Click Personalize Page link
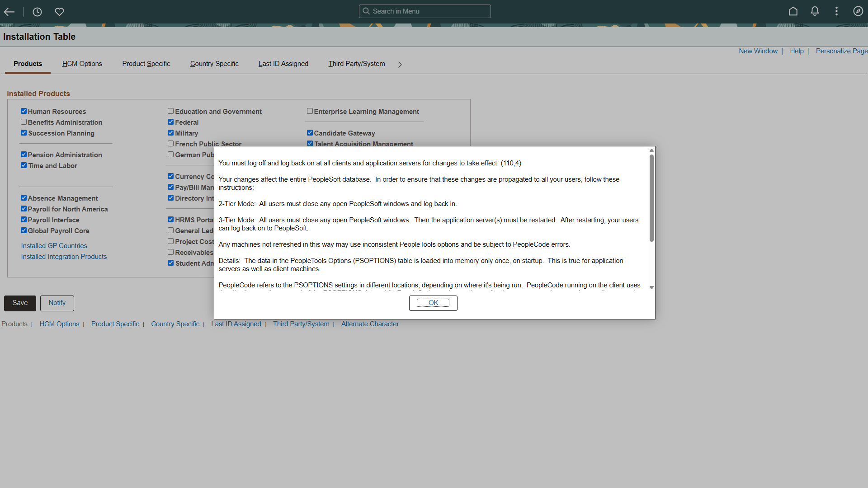Screen dimensions: 868x488 (841, 51)
